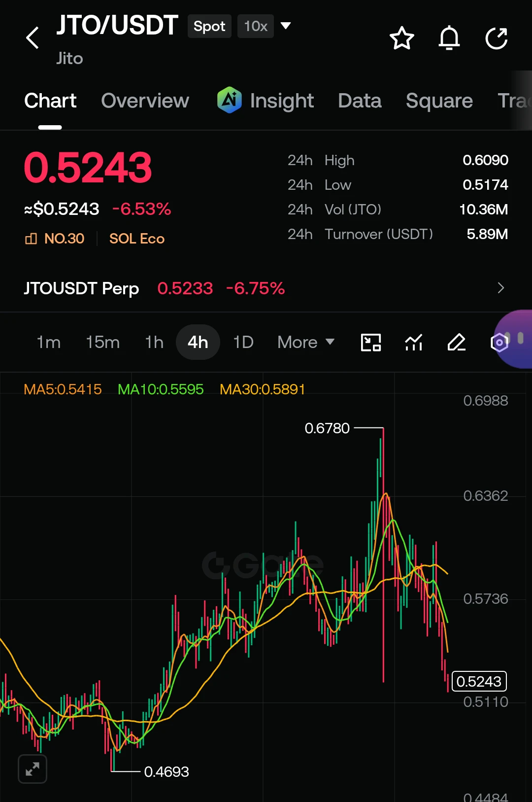The width and height of the screenshot is (532, 802).
Task: Open JTOUSDT Perp chevron
Action: point(500,288)
